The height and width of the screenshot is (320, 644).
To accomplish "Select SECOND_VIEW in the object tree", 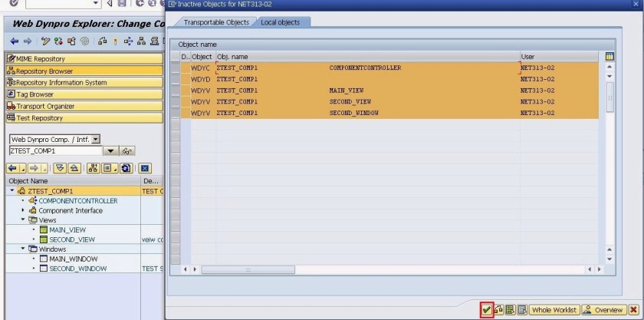I will tap(72, 239).
